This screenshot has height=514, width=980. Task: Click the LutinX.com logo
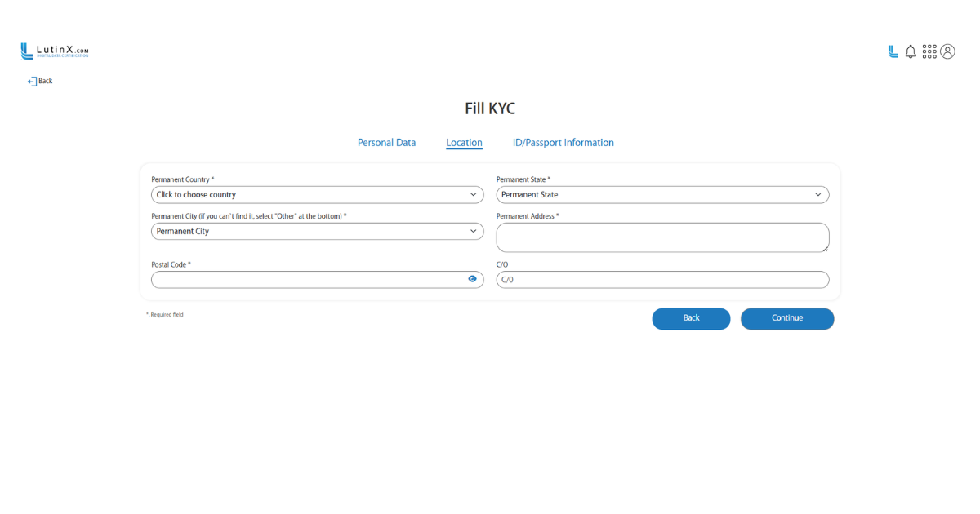(x=54, y=51)
